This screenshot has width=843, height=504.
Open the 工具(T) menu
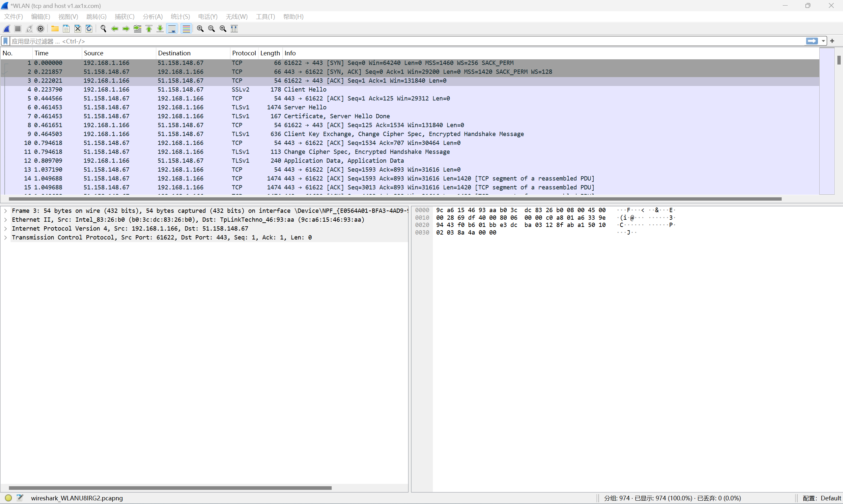[x=265, y=17]
